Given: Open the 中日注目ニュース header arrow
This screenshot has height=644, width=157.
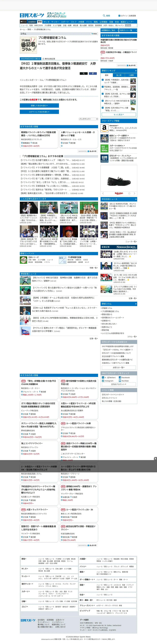Looking at the screenshot, I should [136, 199].
